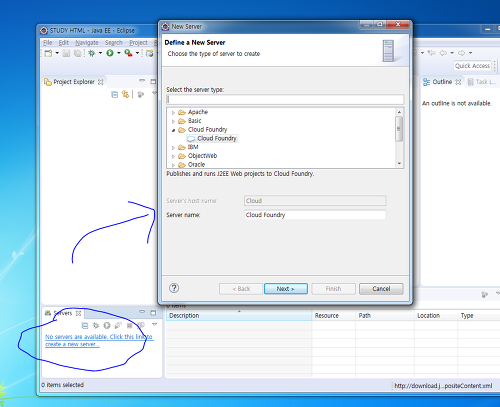Click the Run Last Tool icon with red toolbox
Viewport: 500px width, 407px height.
[x=128, y=53]
